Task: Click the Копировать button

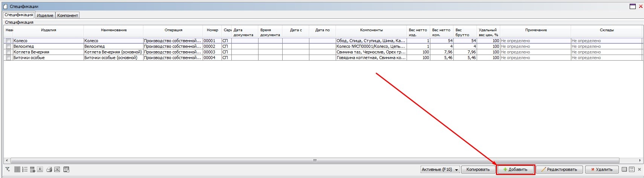Action: [x=478, y=170]
